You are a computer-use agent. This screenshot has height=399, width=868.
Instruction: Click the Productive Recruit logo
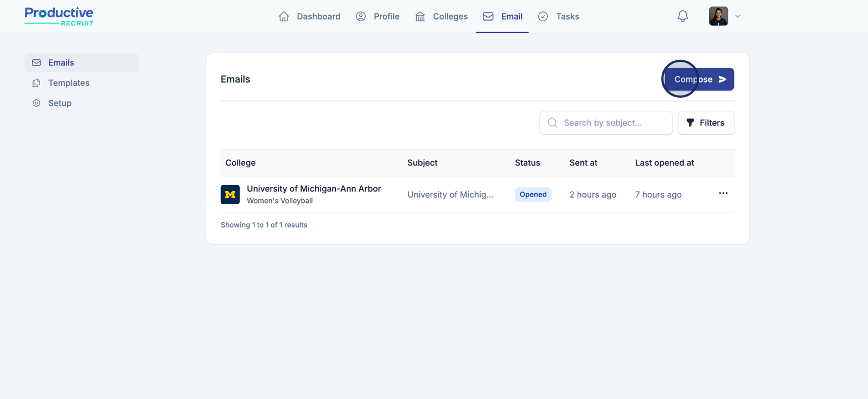59,16
